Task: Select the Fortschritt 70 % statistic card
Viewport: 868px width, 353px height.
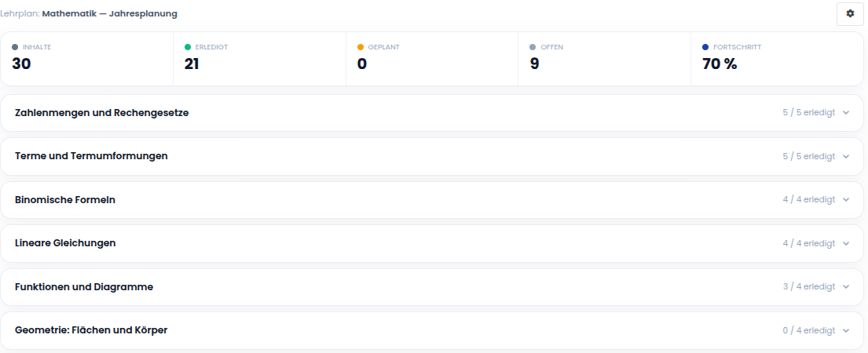Action: pyautogui.click(x=777, y=59)
